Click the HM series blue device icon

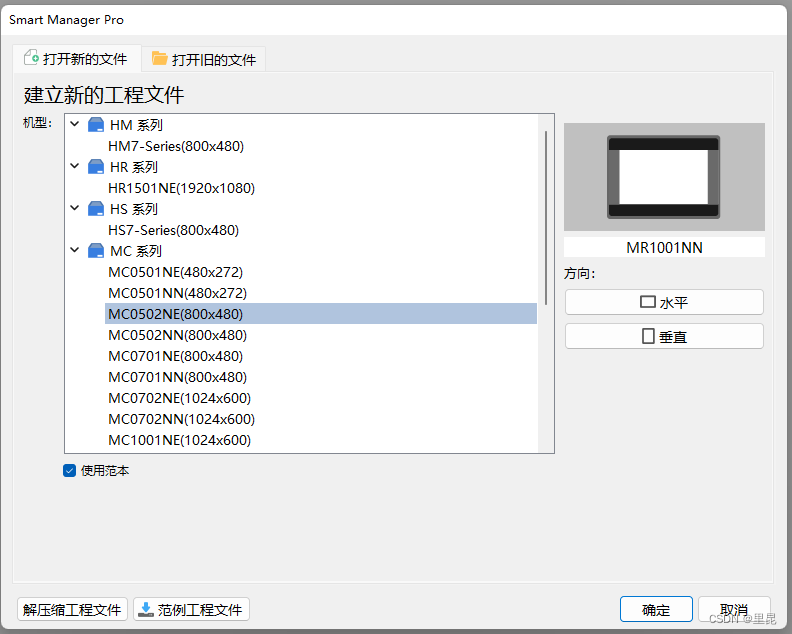click(95, 125)
